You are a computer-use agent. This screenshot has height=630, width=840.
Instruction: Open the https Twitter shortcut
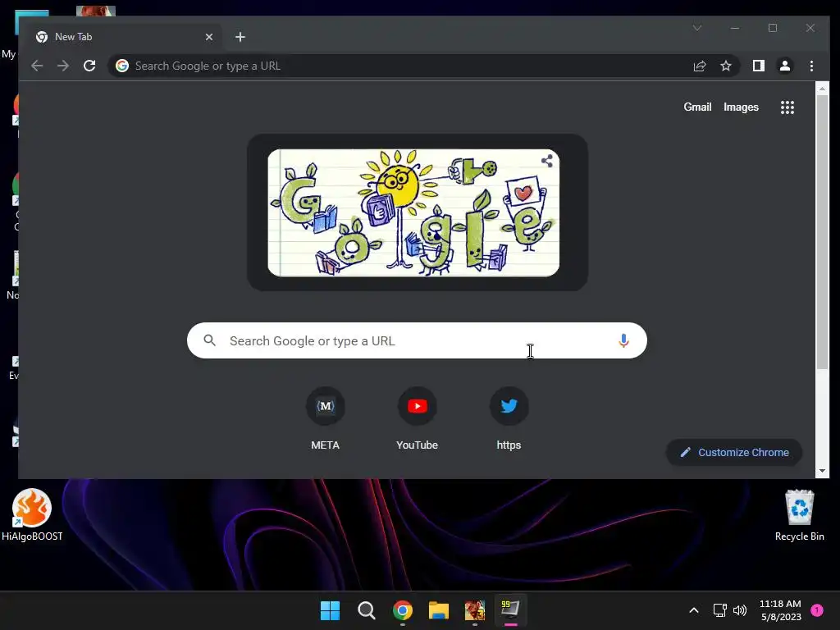click(x=509, y=419)
